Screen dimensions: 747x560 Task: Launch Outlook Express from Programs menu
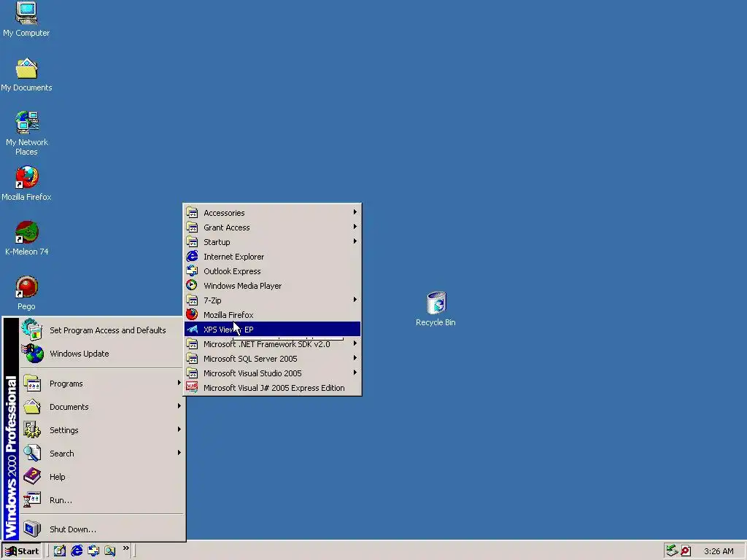pos(273,271)
